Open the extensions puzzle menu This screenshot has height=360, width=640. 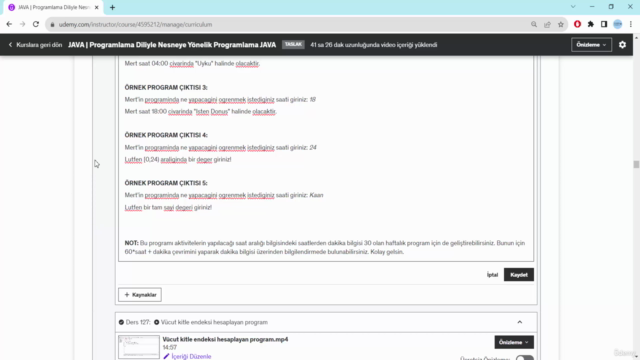click(591, 24)
